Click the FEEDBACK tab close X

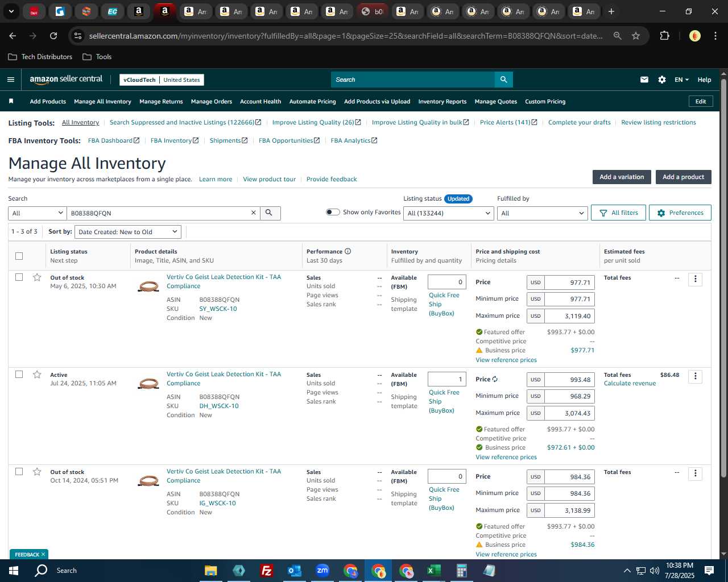pyautogui.click(x=43, y=555)
